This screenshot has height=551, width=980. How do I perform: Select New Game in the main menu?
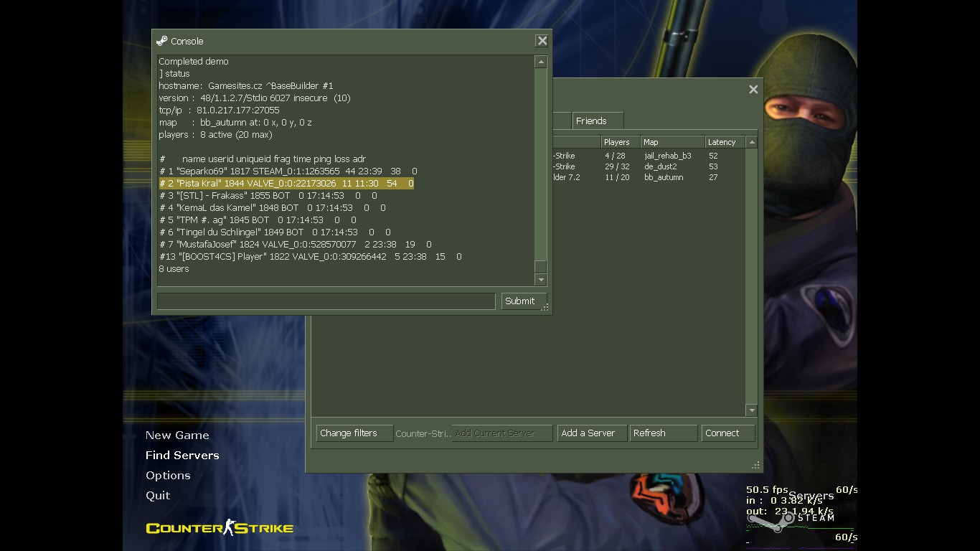[x=177, y=435]
